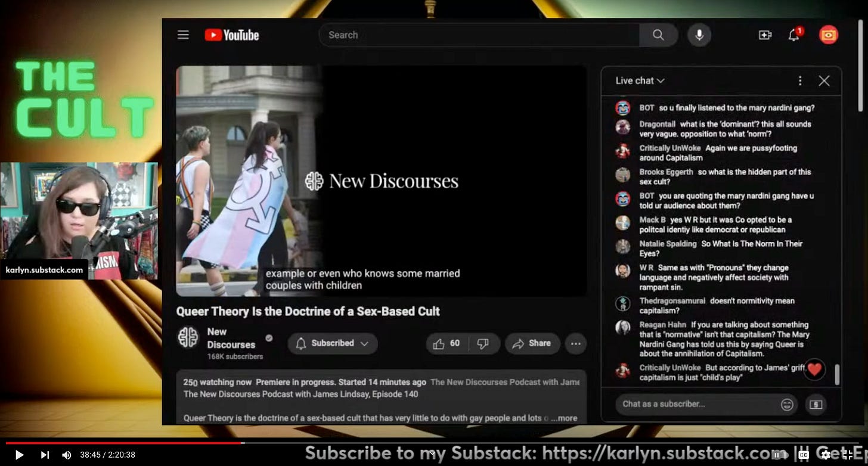
Task: Click the New Discourses channel avatar
Action: [x=188, y=337]
